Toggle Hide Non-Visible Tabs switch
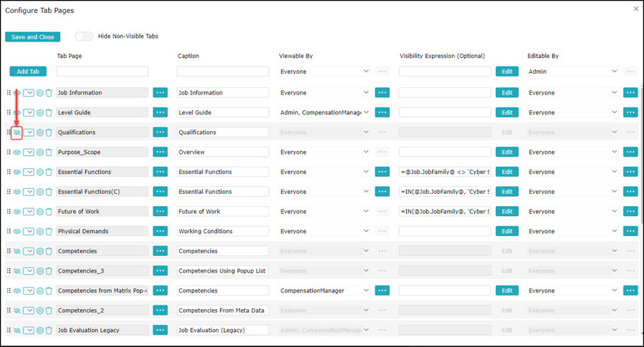Viewport: 644px width, 347px height. click(x=84, y=36)
